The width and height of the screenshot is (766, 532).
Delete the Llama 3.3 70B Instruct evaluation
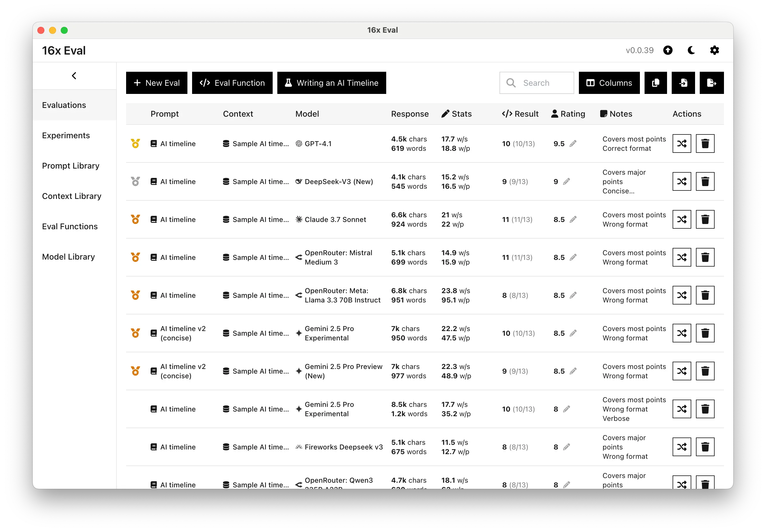pyautogui.click(x=705, y=295)
